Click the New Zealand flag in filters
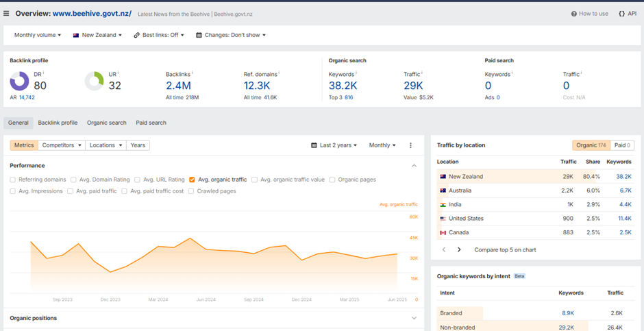 click(x=76, y=36)
